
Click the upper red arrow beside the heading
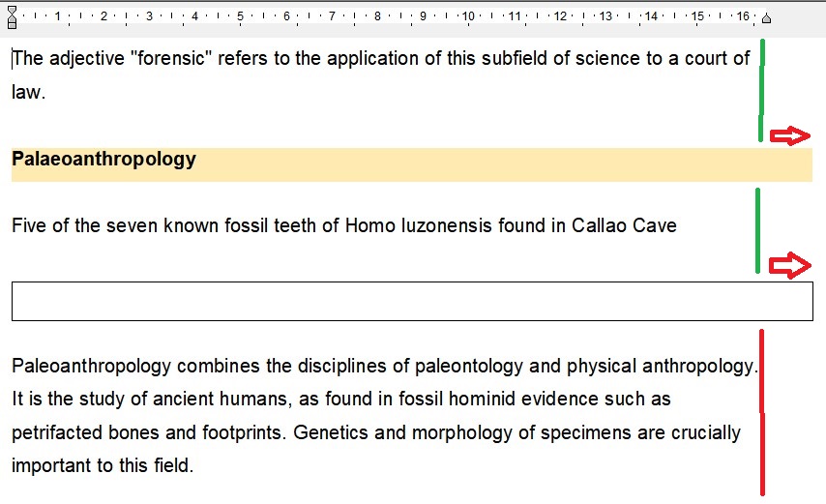pyautogui.click(x=790, y=135)
